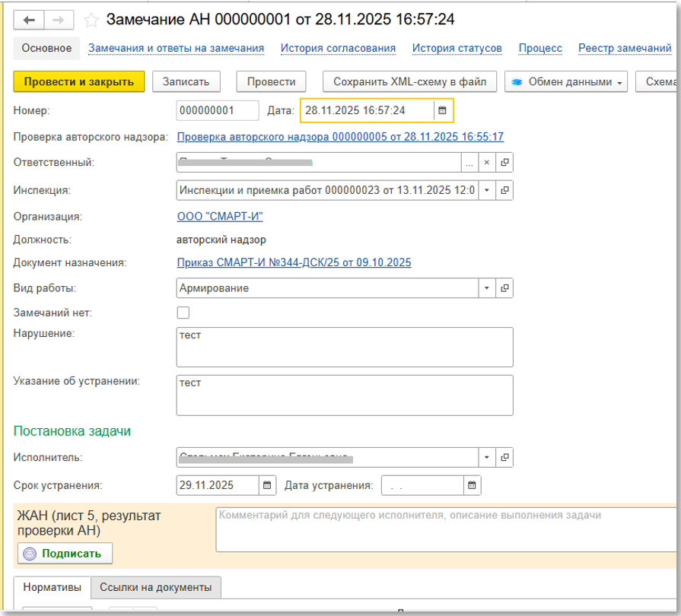This screenshot has height=616, width=681.
Task: Switch to История согласования section
Action: coord(338,48)
